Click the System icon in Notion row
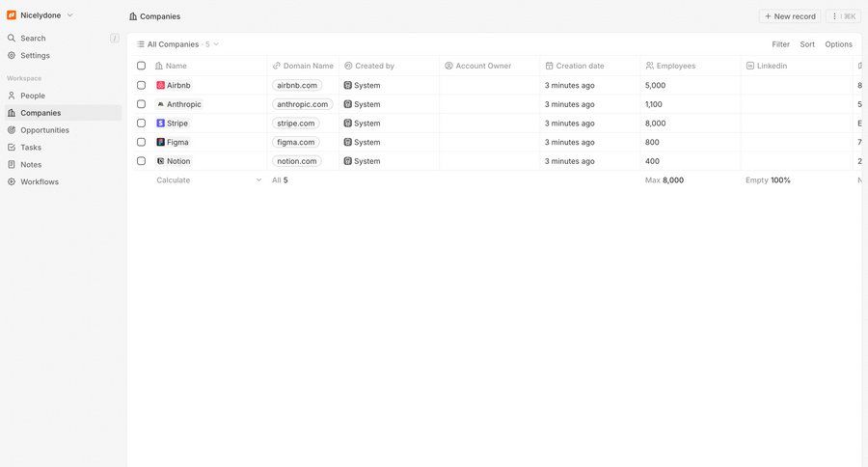This screenshot has height=467, width=868. (347, 161)
